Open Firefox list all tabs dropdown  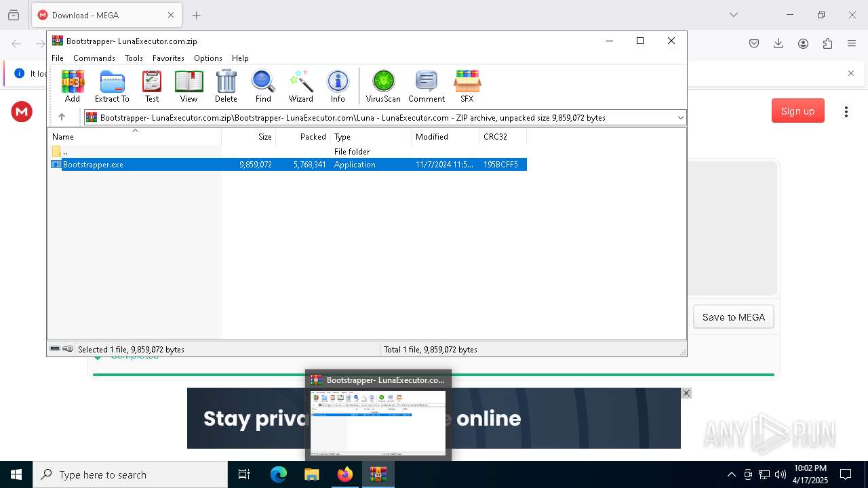point(733,15)
